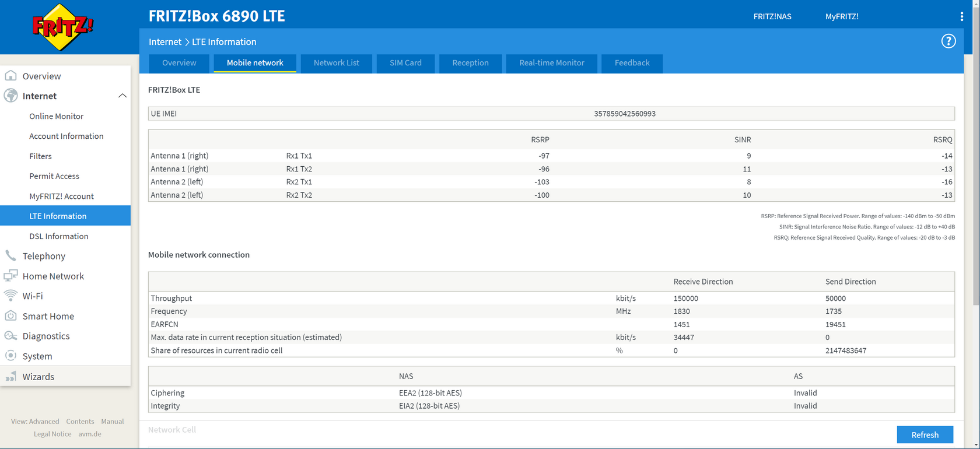Click Manual footer link
The width and height of the screenshot is (980, 449).
coord(113,422)
